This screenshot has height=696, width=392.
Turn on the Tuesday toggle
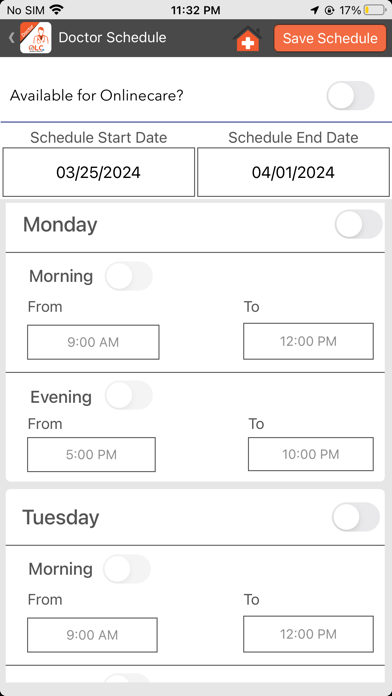(x=356, y=517)
